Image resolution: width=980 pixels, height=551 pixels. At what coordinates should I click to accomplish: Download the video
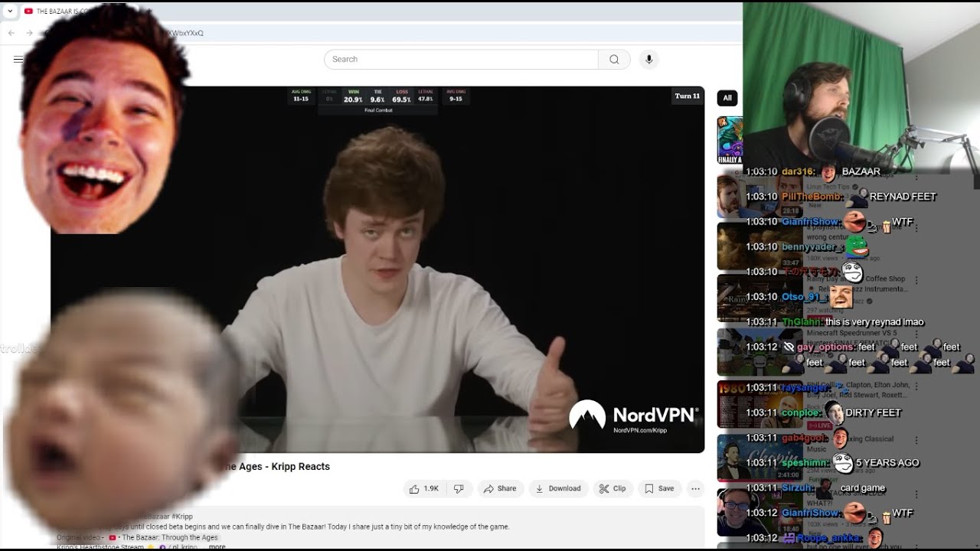click(557, 488)
